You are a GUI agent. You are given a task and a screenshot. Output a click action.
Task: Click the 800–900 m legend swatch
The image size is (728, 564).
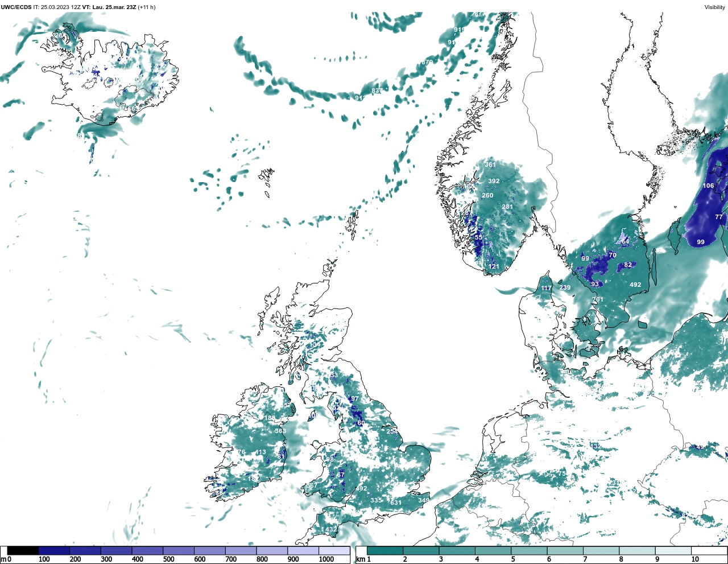[272, 551]
